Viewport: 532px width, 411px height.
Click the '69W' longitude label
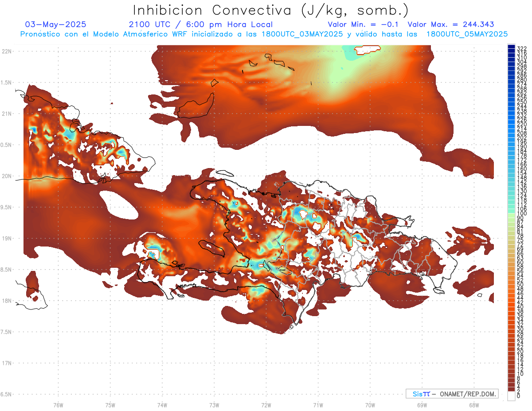(x=422, y=405)
